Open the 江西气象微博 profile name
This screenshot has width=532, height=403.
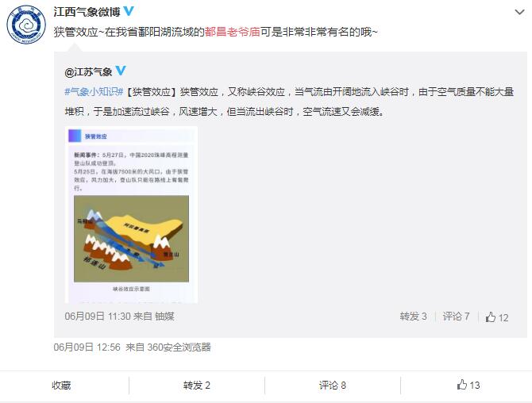[87, 12]
